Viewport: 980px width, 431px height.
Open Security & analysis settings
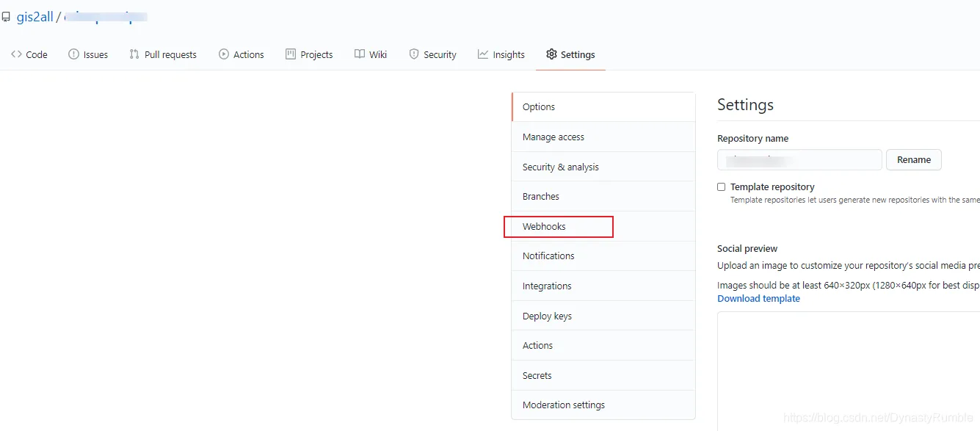point(603,167)
